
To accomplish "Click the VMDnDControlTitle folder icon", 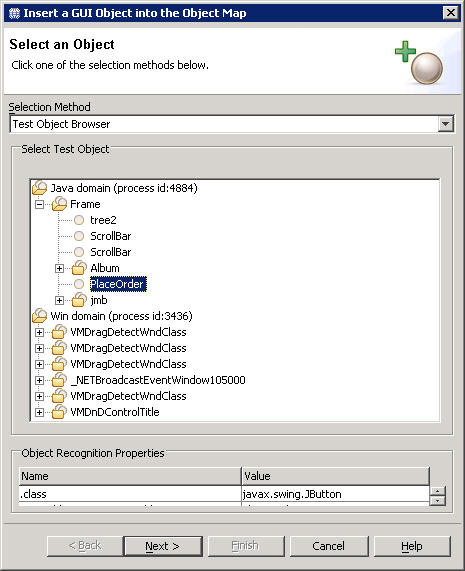I will [59, 412].
